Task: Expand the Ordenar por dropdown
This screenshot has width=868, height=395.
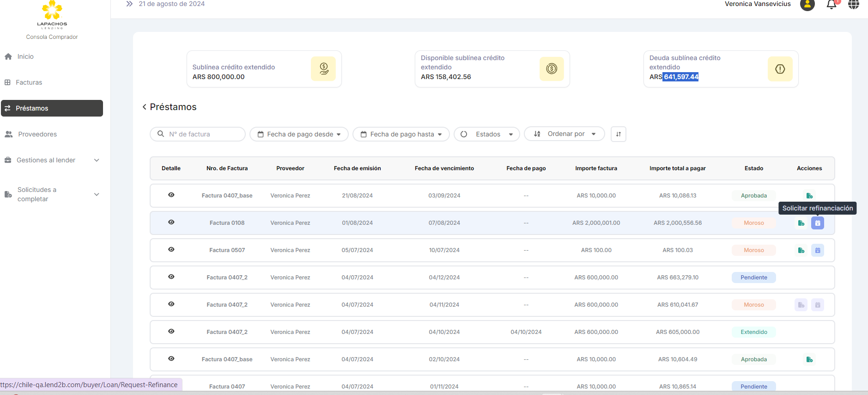Action: point(564,134)
